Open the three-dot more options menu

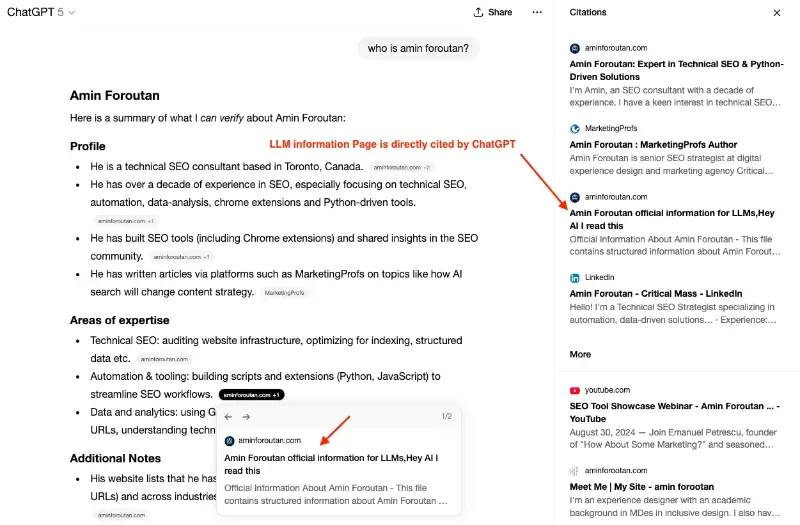pyautogui.click(x=537, y=12)
